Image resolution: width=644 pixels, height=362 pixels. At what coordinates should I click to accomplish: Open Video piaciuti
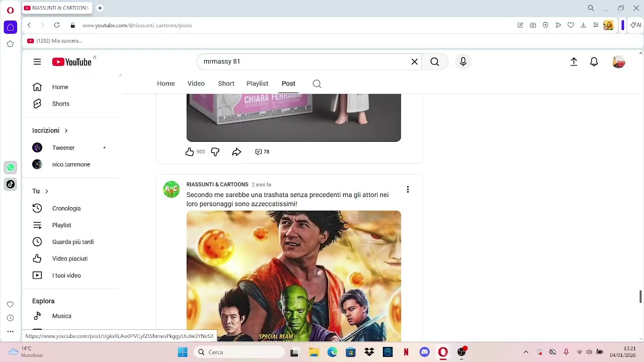coord(70,258)
